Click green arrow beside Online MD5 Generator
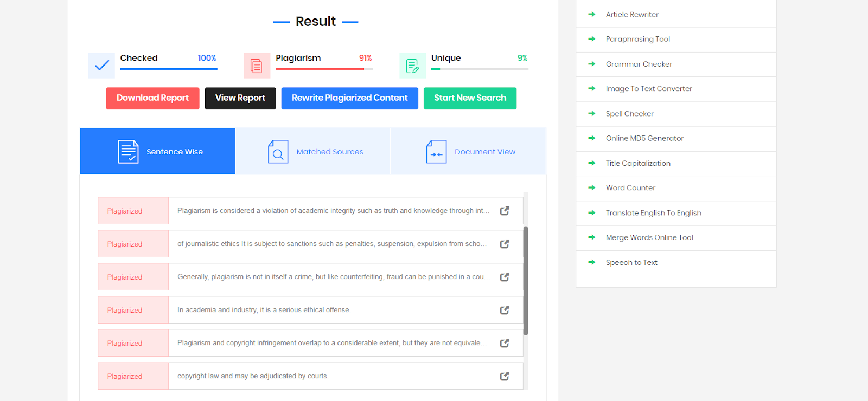The height and width of the screenshot is (401, 868). [592, 138]
